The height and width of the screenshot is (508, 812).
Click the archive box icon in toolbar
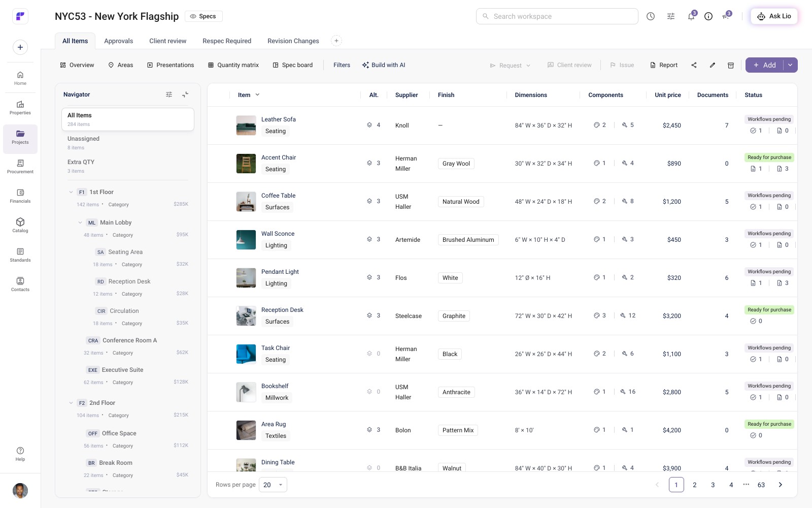731,65
